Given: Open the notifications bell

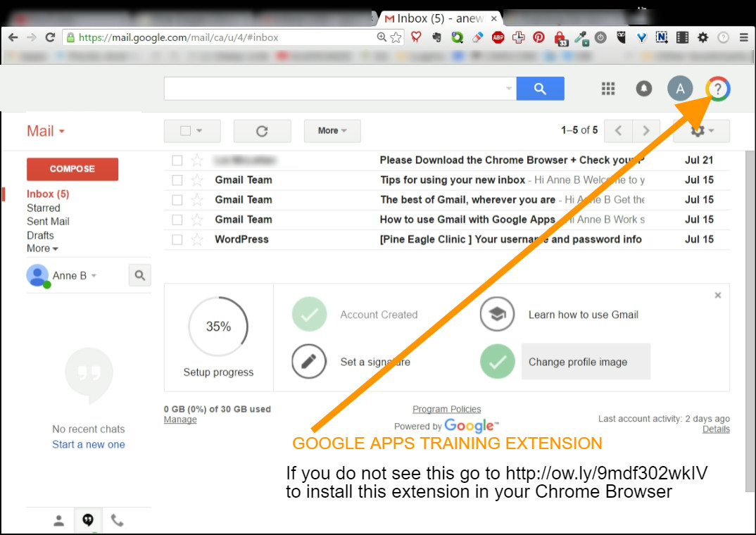Looking at the screenshot, I should pos(643,89).
